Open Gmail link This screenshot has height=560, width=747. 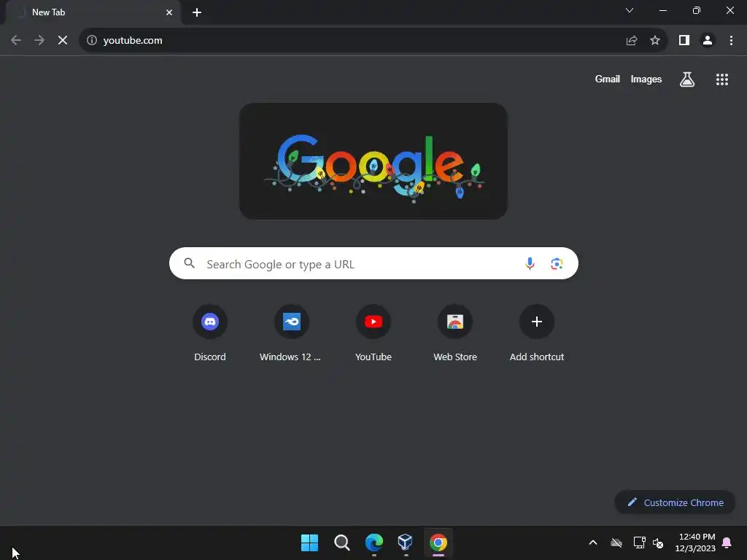pyautogui.click(x=608, y=79)
